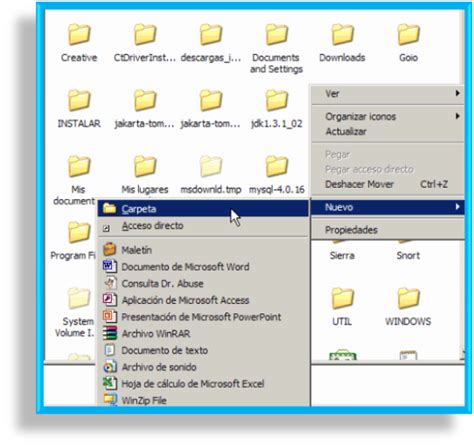Click Actualizar in the context menu
The width and height of the screenshot is (474, 447).
pyautogui.click(x=388, y=131)
